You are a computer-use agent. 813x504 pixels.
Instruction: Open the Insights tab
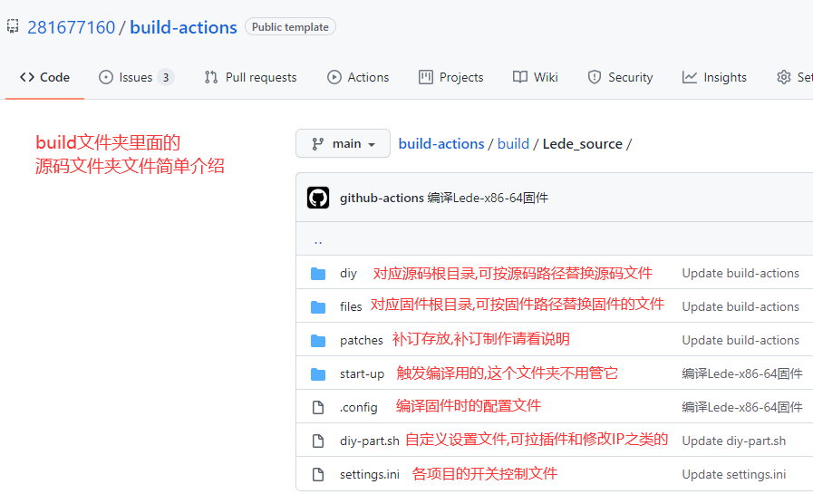[x=714, y=78]
